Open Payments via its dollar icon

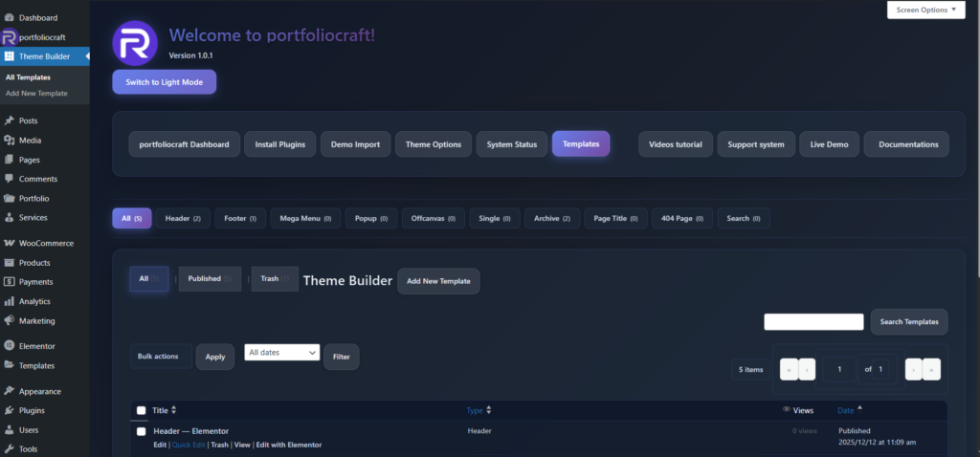click(9, 282)
